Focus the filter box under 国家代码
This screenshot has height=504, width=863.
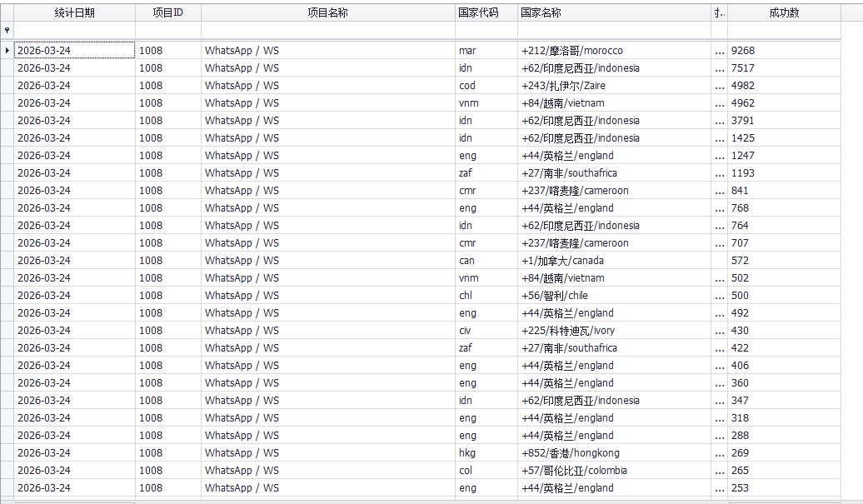(x=486, y=30)
